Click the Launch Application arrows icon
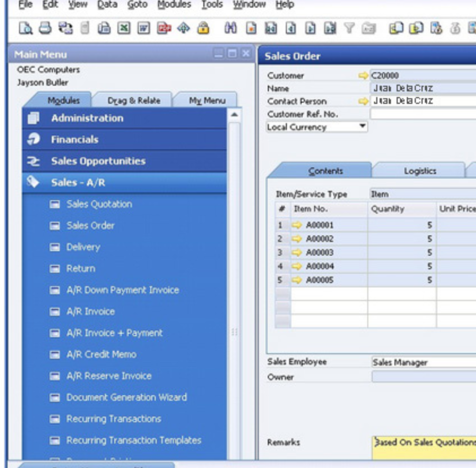The height and width of the screenshot is (468, 476). (184, 28)
